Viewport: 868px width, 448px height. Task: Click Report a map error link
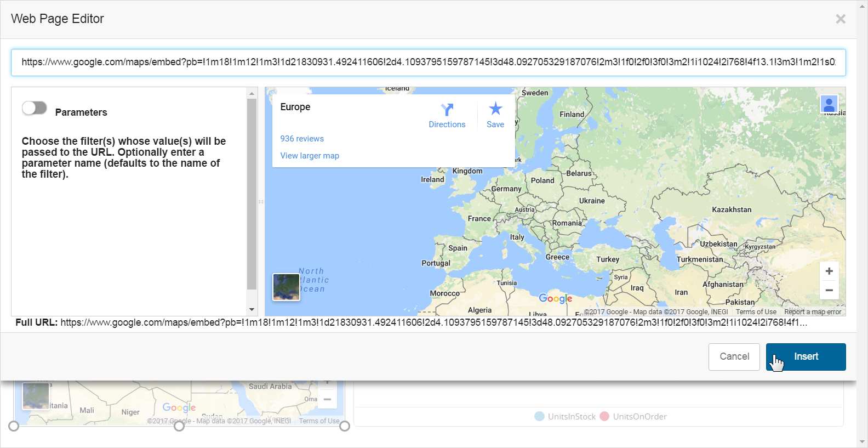pos(813,312)
